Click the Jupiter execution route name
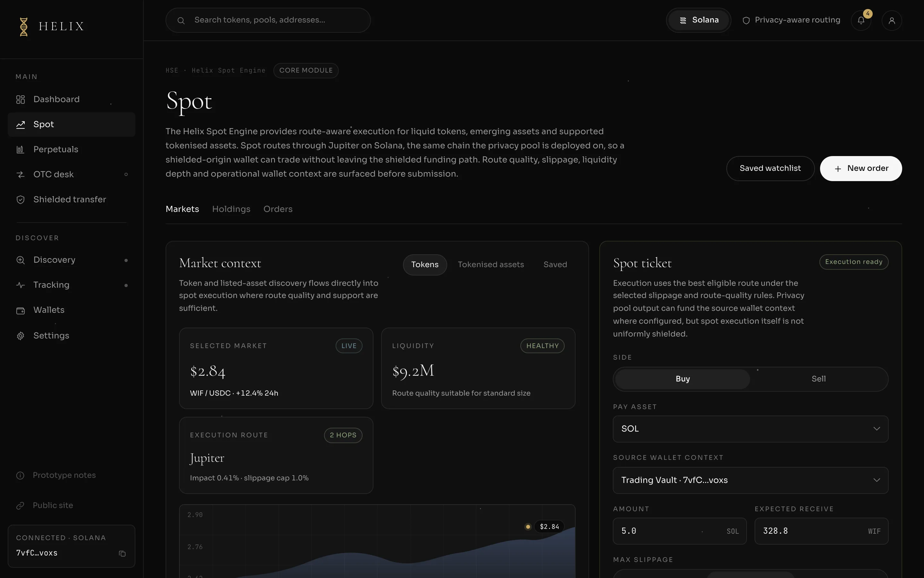 207,458
